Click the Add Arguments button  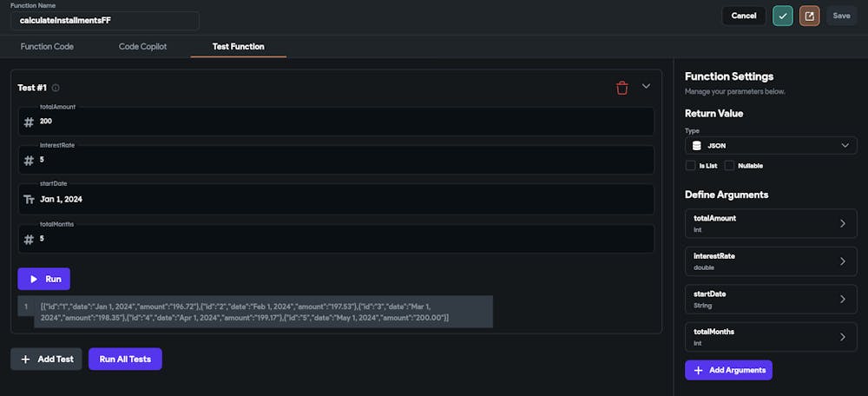[x=728, y=370]
